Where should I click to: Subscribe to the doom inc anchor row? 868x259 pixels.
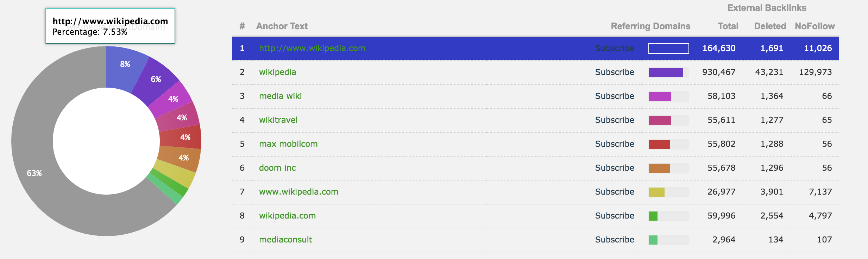click(614, 168)
